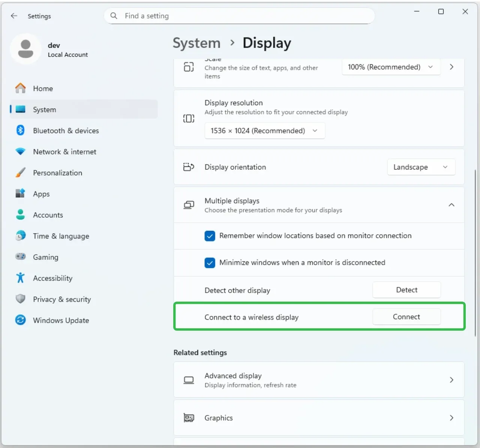This screenshot has width=480, height=448.
Task: Open the 1536 × 1024 resolution dropdown
Action: pyautogui.click(x=265, y=131)
